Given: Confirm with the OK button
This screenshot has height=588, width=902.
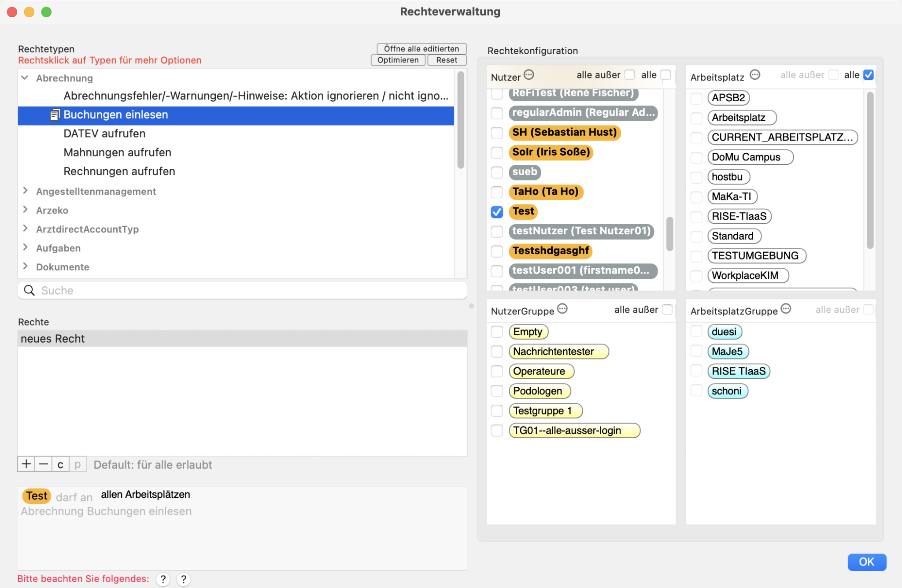Looking at the screenshot, I should [x=867, y=562].
